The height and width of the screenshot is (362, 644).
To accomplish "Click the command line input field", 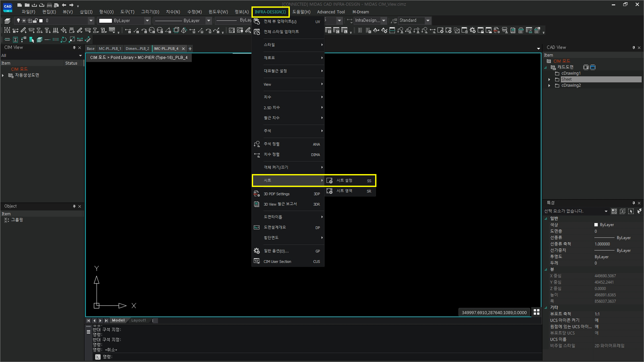I will tap(290, 357).
